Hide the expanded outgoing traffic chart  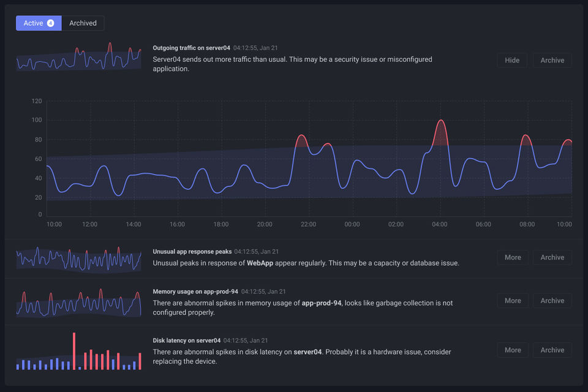tap(512, 60)
